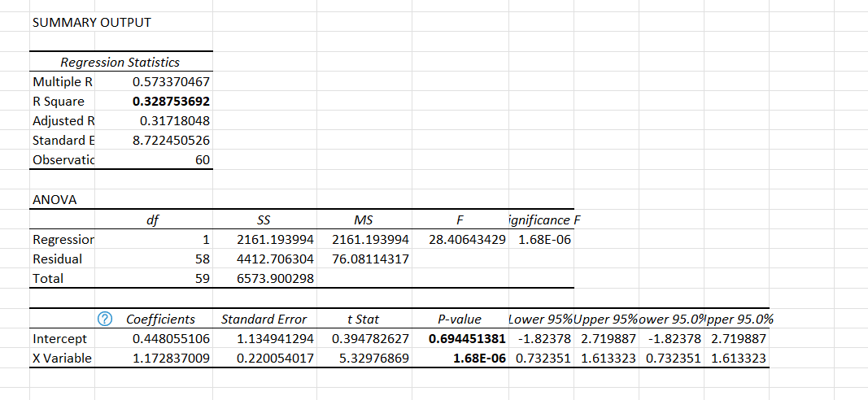Click the Lower 95% column header
Image resolution: width=868 pixels, height=400 pixels.
[x=540, y=320]
